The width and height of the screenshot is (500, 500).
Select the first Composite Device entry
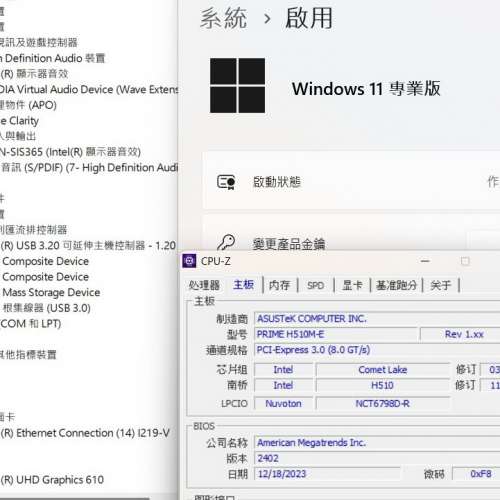click(x=45, y=261)
